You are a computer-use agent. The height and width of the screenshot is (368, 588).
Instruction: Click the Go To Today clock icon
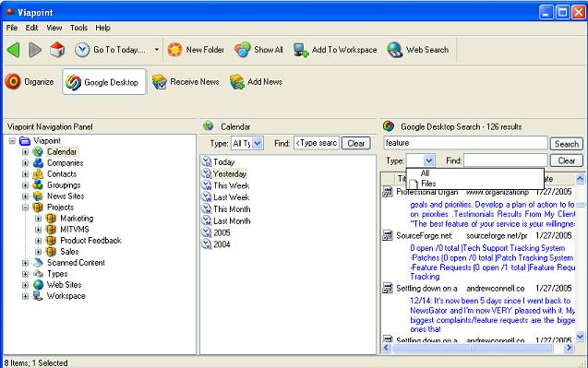point(82,50)
